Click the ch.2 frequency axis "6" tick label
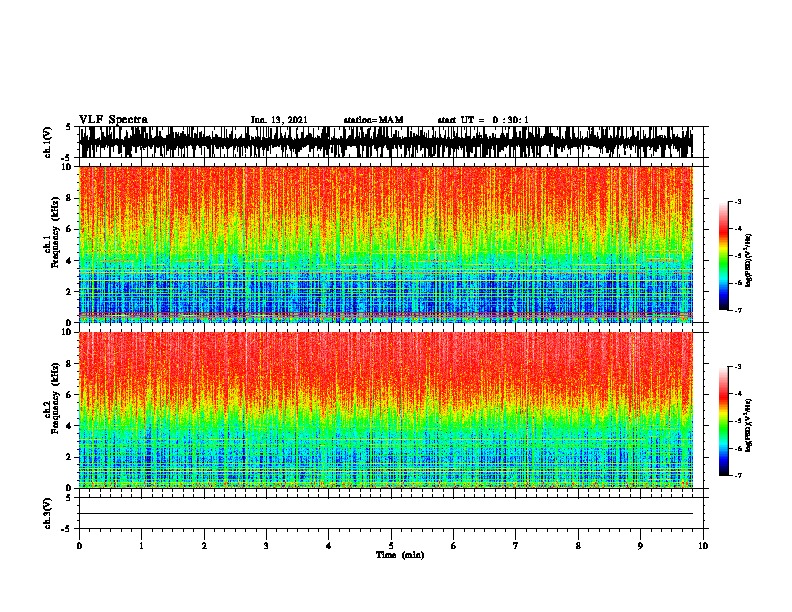The width and height of the screenshot is (792, 612). (x=69, y=394)
